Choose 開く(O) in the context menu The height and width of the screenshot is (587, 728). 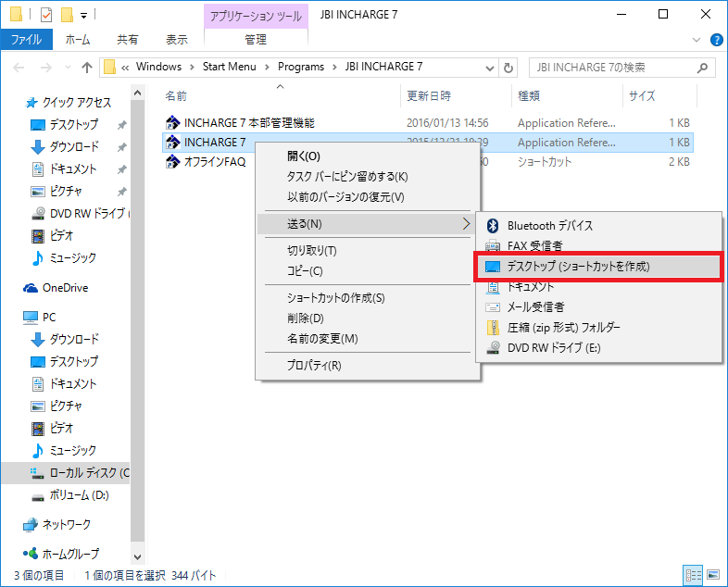(368, 156)
